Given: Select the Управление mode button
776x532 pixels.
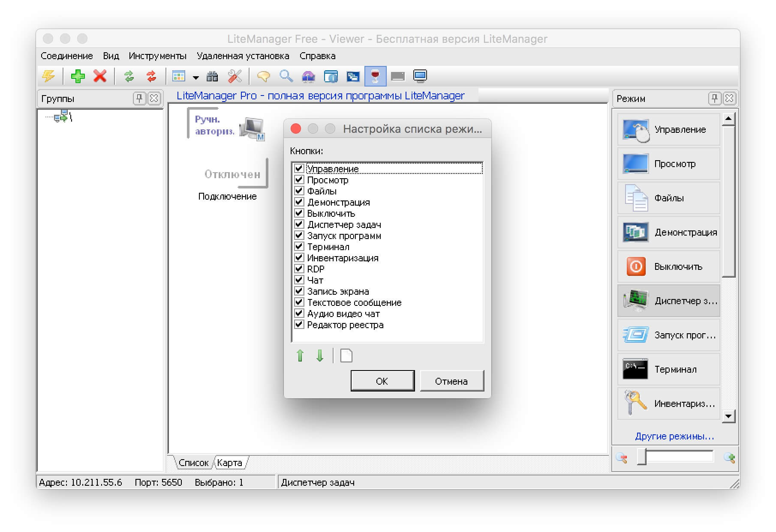Looking at the screenshot, I should (668, 130).
